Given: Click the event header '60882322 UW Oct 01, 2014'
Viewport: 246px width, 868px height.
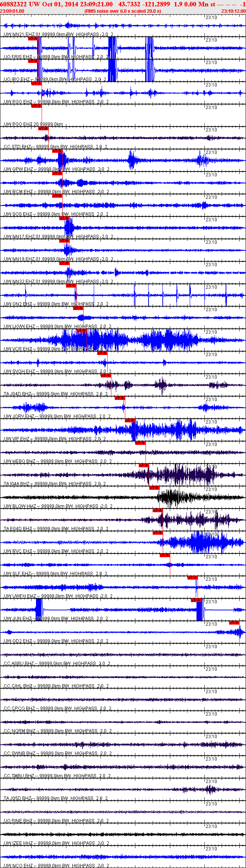Looking at the screenshot, I should 39,4.
